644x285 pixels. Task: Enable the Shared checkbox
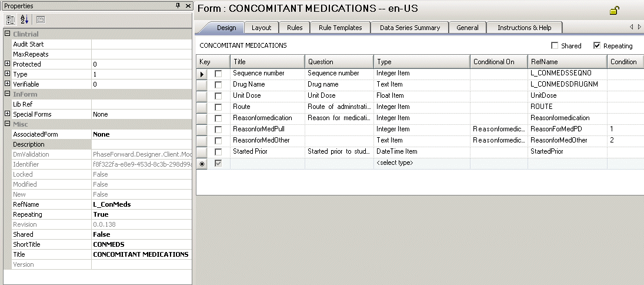(555, 45)
